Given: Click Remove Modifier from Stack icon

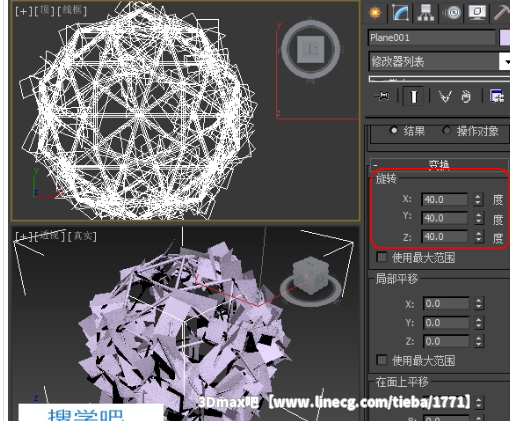Looking at the screenshot, I should tap(466, 97).
